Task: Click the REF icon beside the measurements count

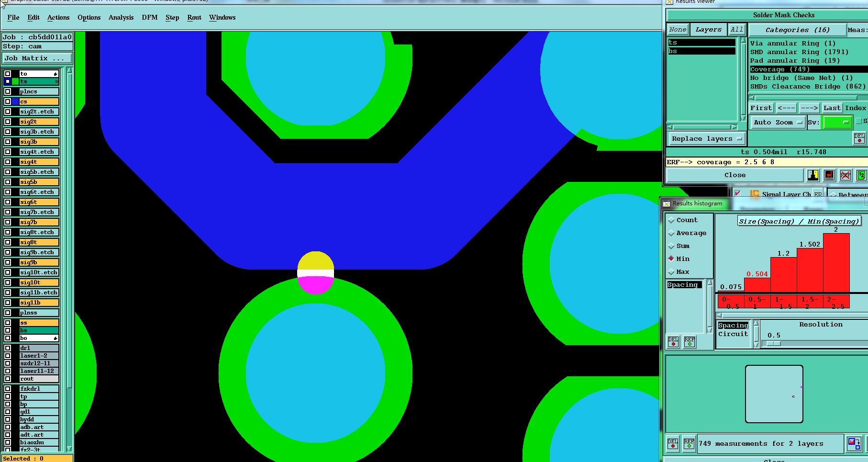Action: (689, 444)
